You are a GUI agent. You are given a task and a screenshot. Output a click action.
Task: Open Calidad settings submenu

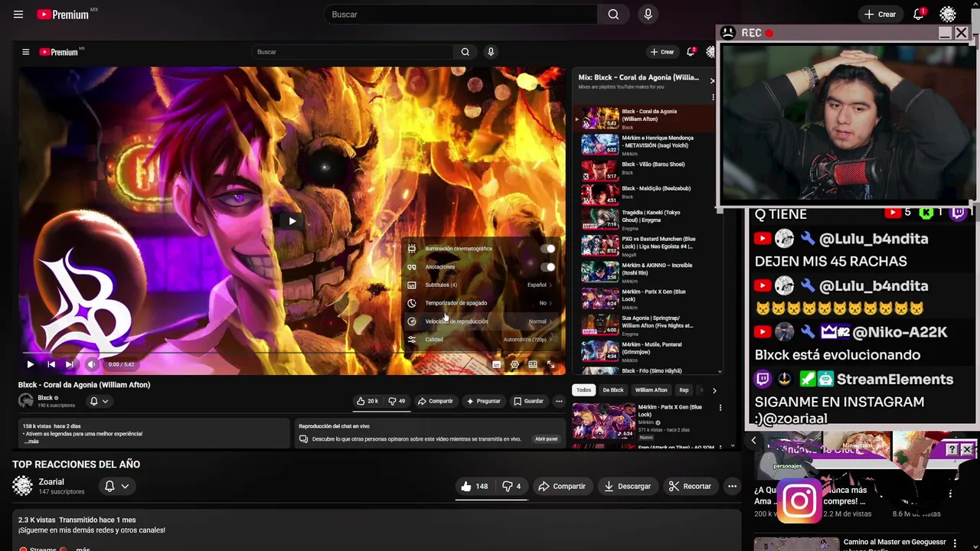point(481,339)
